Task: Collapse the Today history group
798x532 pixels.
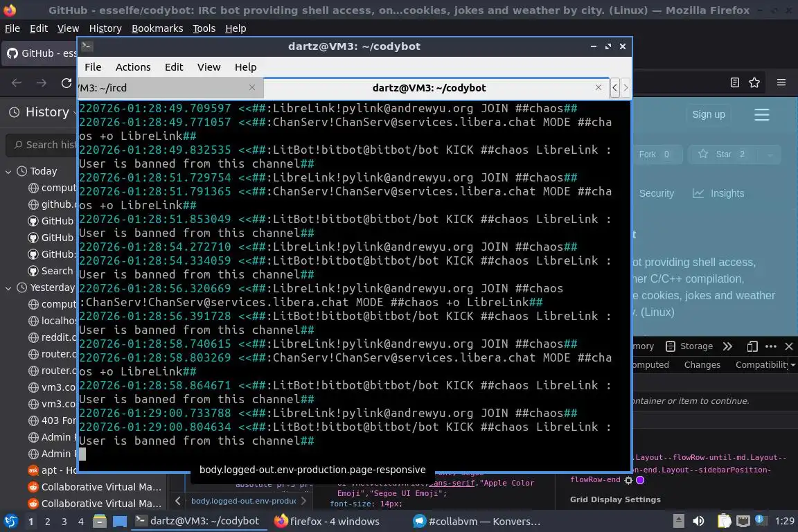Action: point(8,172)
